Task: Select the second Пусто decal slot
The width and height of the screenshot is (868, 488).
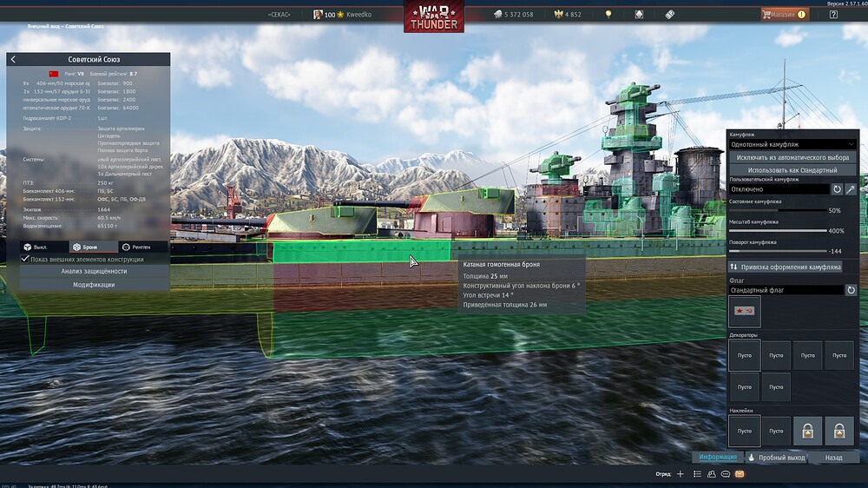Action: [x=776, y=431]
